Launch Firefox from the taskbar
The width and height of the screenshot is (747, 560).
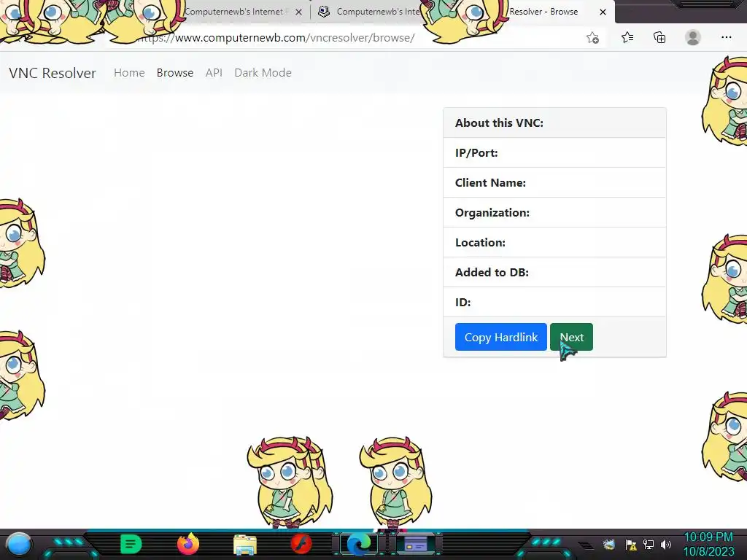coord(187,544)
